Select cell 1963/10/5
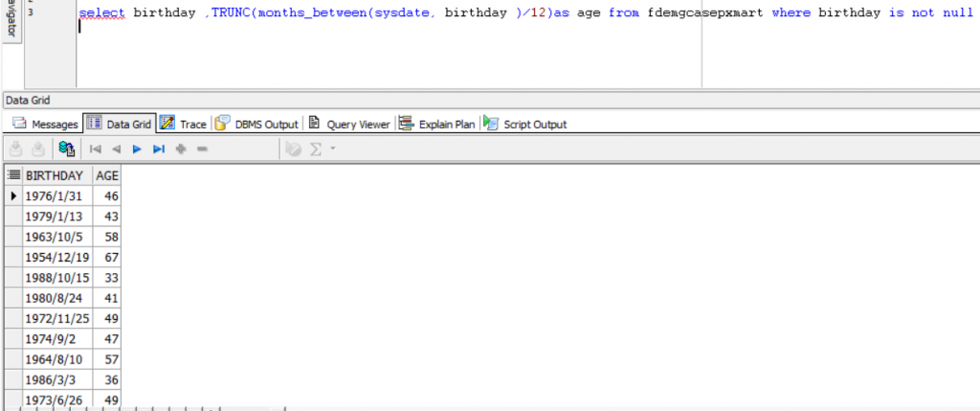Screen dimensions: 980x411 coord(57,237)
